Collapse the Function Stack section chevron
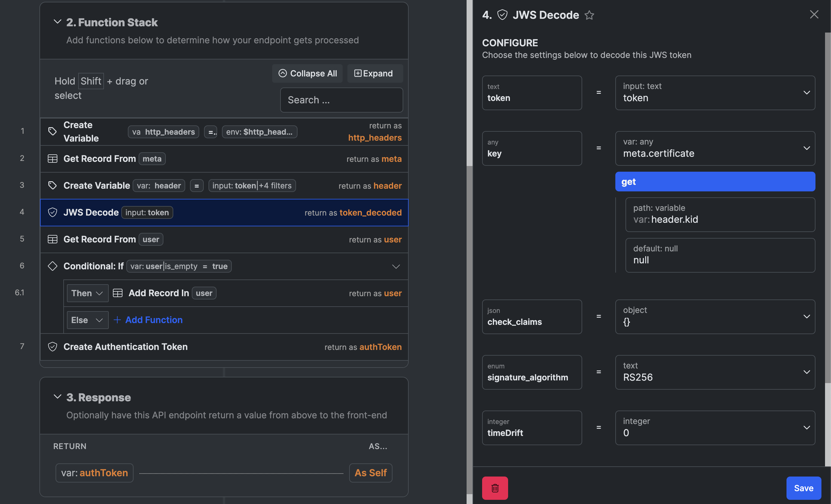 click(57, 22)
